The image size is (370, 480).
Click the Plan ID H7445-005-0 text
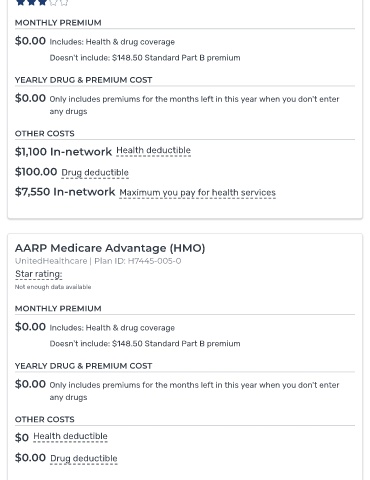[x=138, y=261]
